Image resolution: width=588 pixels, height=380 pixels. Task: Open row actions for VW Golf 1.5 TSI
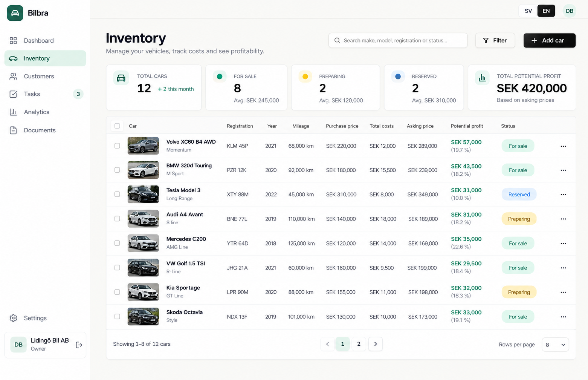563,268
